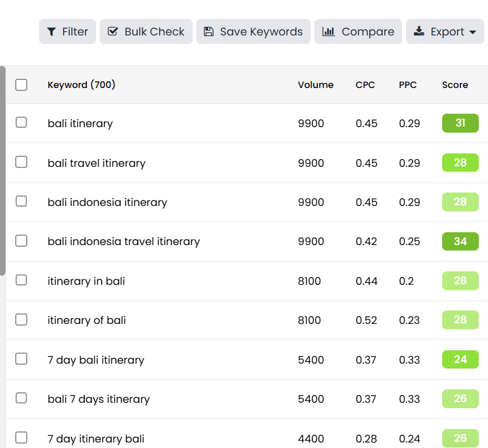Click the 'bali indonesia itinerary' keyword

108,202
